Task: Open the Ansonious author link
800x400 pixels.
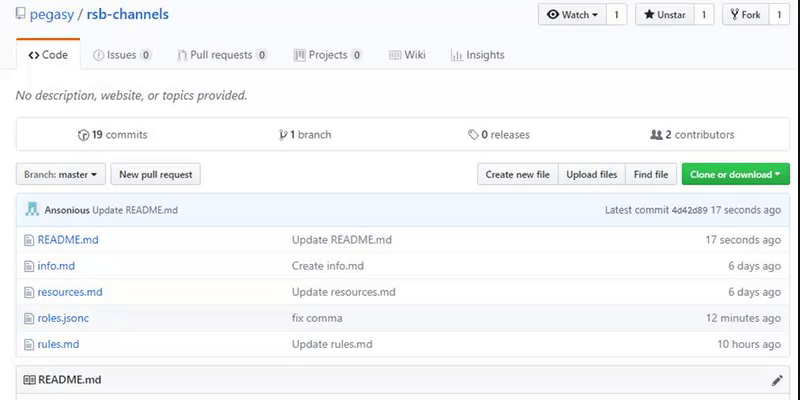Action: (x=67, y=210)
